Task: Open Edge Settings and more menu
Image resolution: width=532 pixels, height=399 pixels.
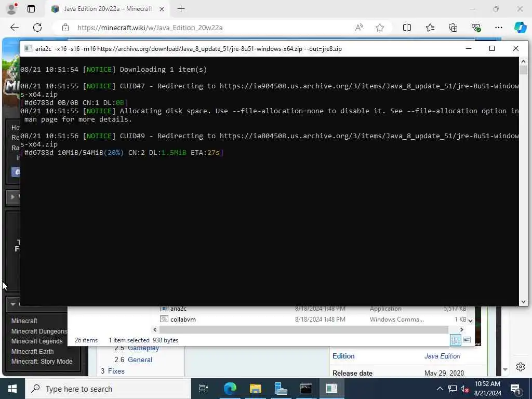Action: [x=498, y=28]
